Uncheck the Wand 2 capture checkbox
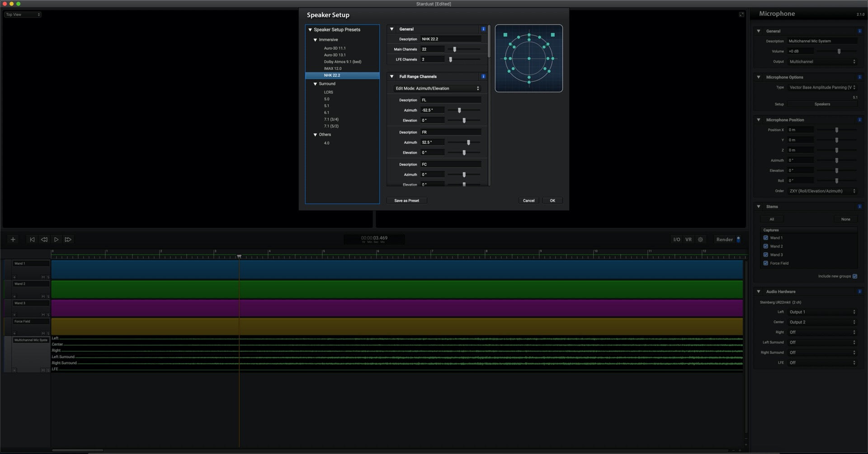Viewport: 868px width, 454px height. pyautogui.click(x=765, y=246)
